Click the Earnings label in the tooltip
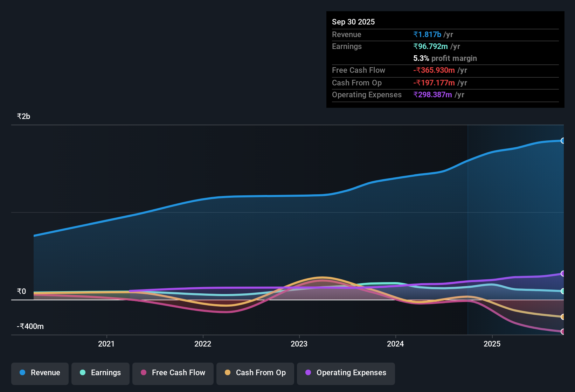The height and width of the screenshot is (392, 575). [x=347, y=46]
